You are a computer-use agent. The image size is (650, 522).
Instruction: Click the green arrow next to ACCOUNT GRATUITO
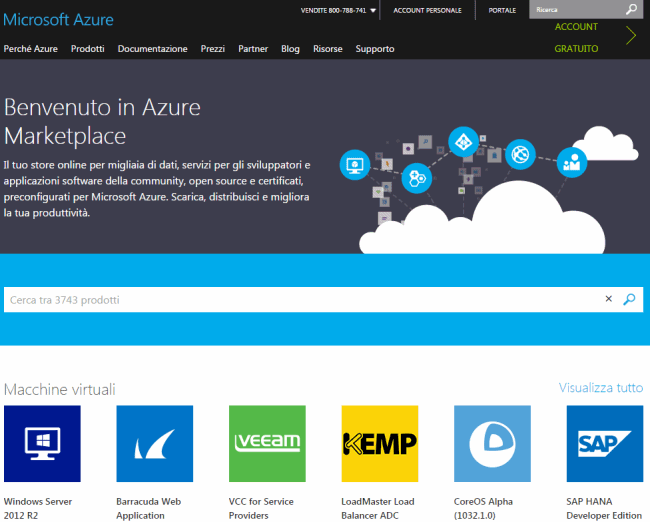tap(631, 35)
